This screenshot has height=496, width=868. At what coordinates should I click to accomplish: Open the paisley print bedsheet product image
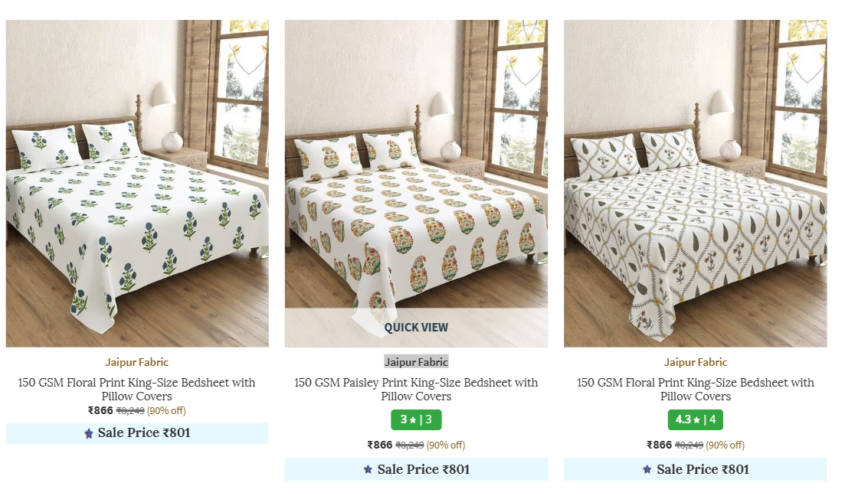click(416, 168)
